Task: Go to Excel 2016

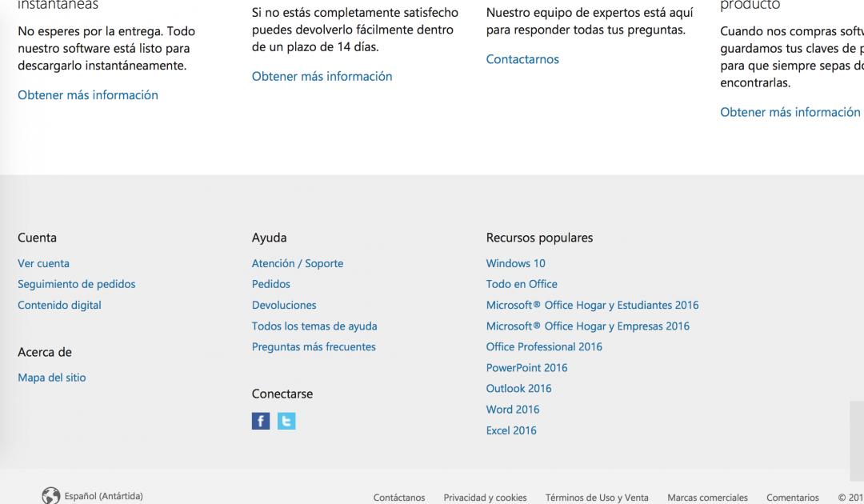Action: (x=510, y=430)
